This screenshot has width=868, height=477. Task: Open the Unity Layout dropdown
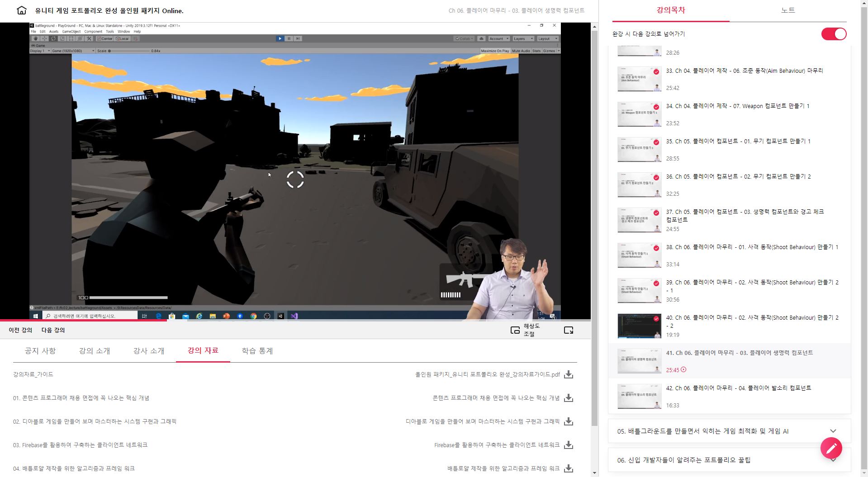point(548,38)
